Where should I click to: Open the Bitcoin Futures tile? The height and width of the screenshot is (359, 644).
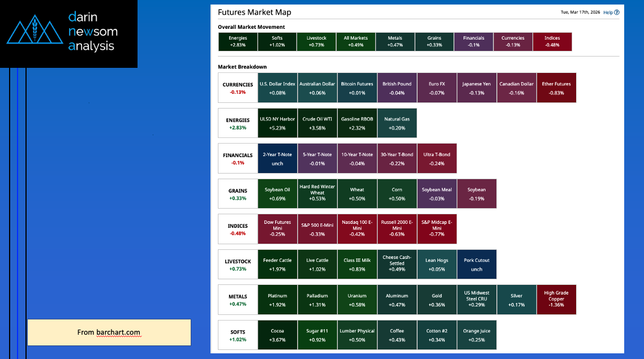coord(357,88)
